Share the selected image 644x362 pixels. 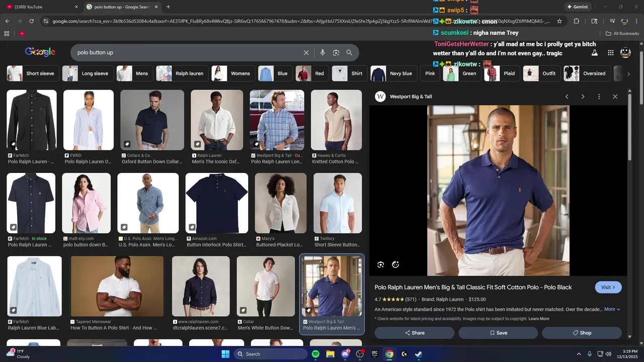415,333
